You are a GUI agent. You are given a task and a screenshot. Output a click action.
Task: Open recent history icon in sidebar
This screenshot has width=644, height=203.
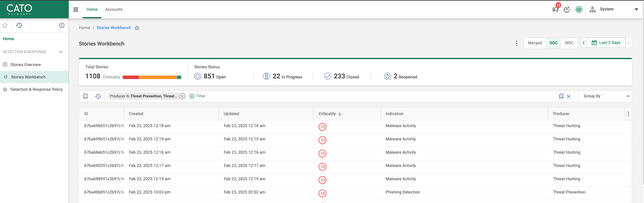click(19, 25)
